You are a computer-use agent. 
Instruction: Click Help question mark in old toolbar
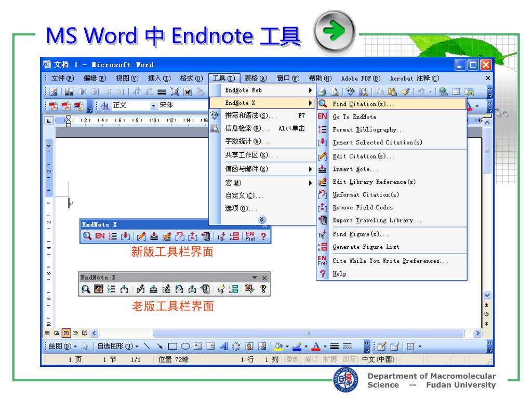[x=263, y=289]
